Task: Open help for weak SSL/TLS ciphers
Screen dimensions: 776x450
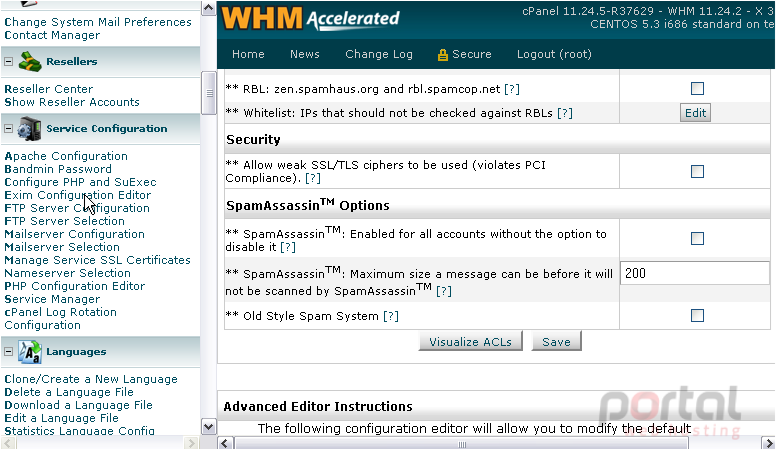Action: pyautogui.click(x=313, y=178)
